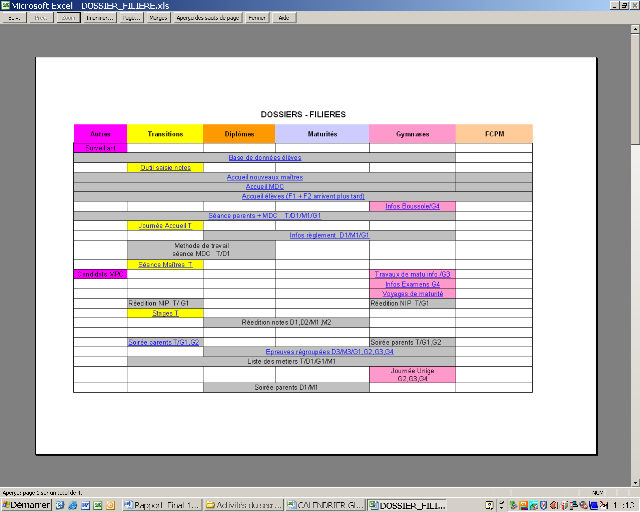Click the Infos Examens G4 link
The height and width of the screenshot is (512, 640).
click(413, 284)
